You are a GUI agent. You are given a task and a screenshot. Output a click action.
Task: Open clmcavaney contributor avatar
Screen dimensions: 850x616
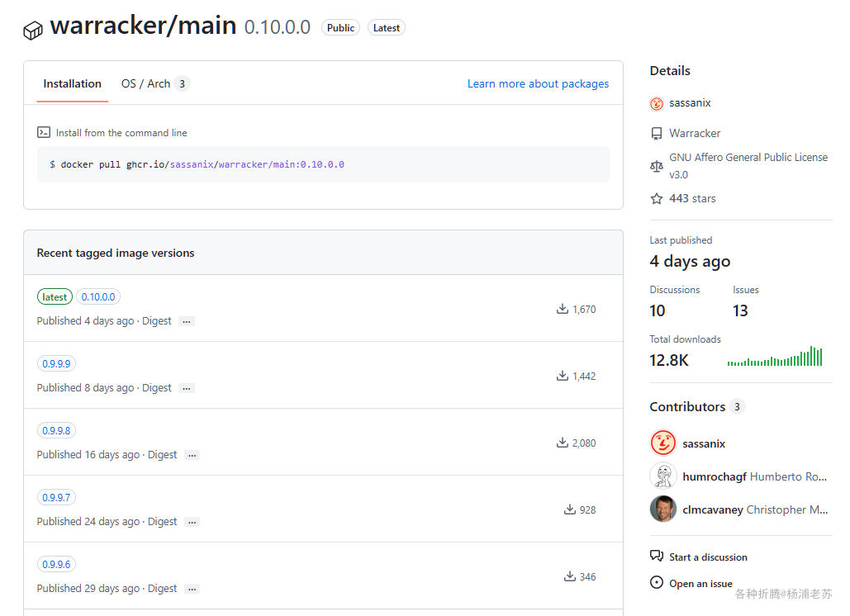663,509
